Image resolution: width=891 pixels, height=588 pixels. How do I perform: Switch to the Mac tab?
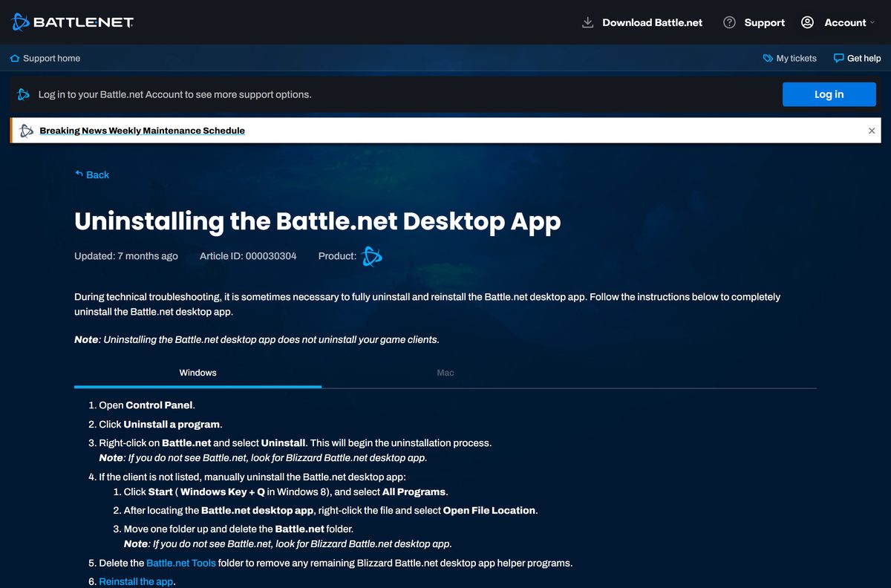click(446, 373)
